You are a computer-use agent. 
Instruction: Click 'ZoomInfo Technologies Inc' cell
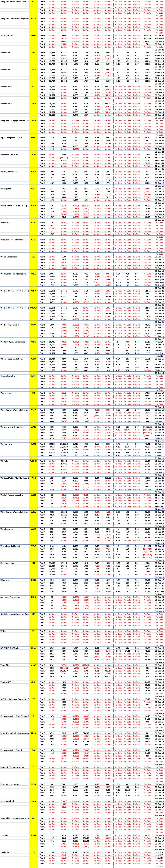tap(14, 767)
